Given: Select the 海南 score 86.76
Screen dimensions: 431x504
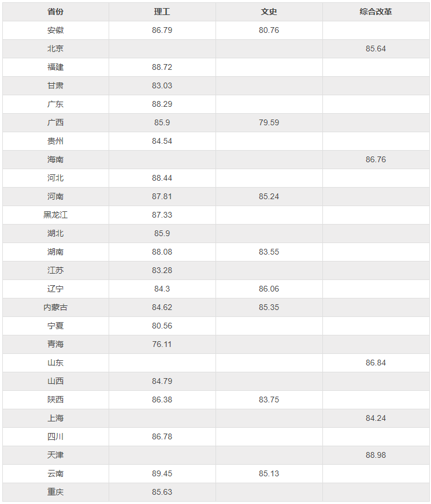Looking at the screenshot, I should click(376, 159).
